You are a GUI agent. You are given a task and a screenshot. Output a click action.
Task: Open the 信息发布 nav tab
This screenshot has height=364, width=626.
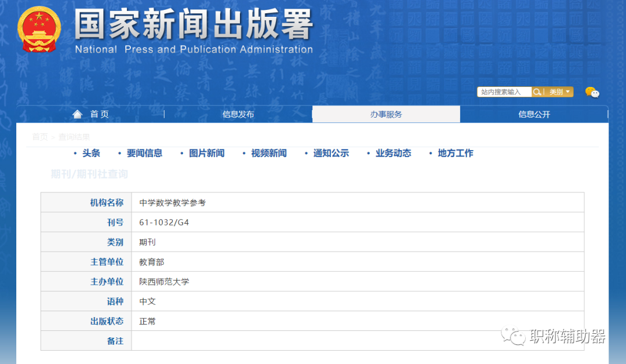tap(238, 115)
